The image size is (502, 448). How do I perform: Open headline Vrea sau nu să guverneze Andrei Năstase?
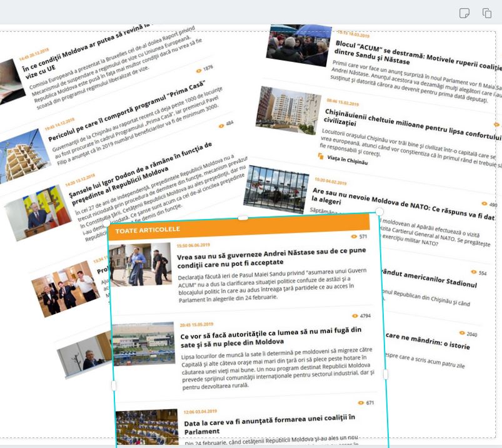pos(271,257)
